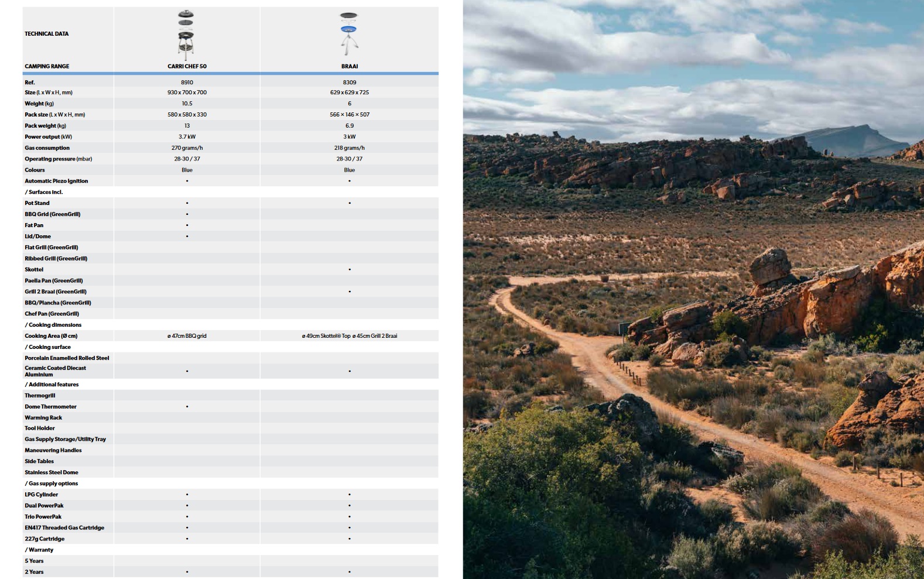This screenshot has width=924, height=579.
Task: Click the Braai product image
Action: tap(349, 33)
